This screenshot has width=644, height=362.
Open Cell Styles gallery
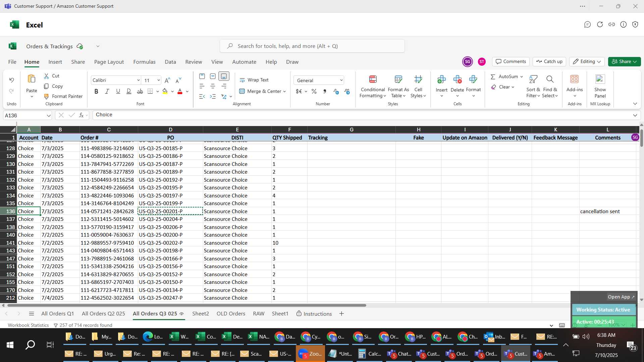point(418,86)
